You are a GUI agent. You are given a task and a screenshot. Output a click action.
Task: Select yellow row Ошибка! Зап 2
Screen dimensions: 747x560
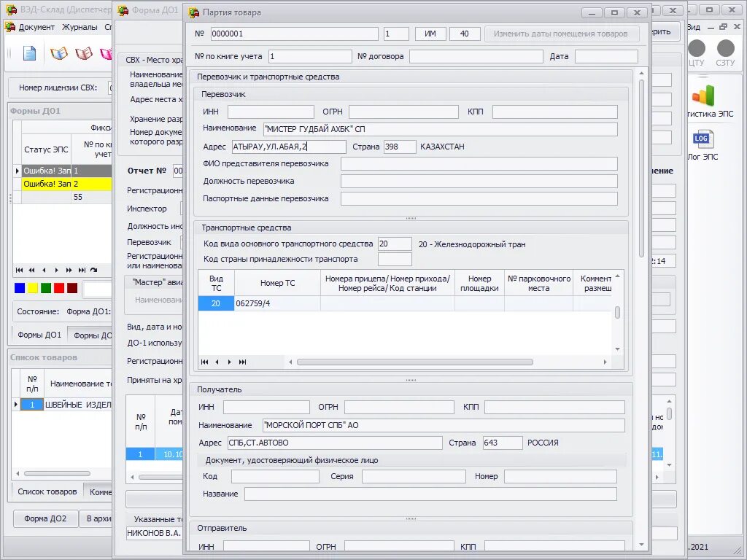coord(66,184)
